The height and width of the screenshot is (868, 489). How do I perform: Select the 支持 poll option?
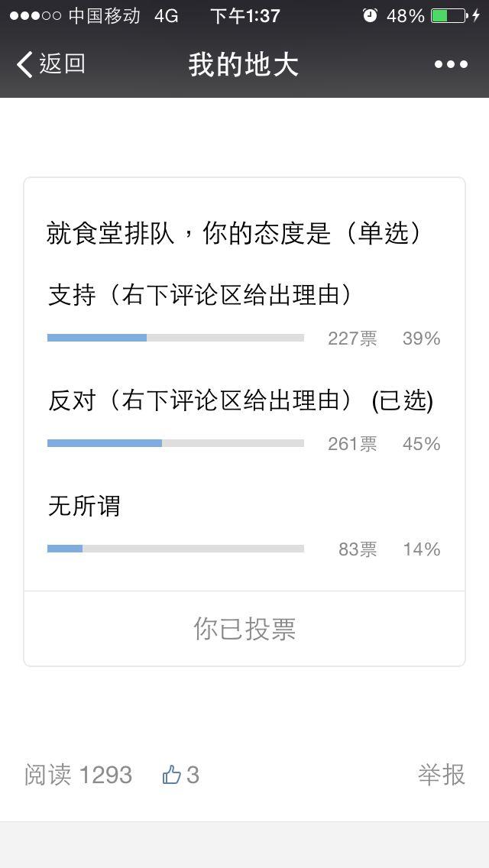click(x=199, y=295)
